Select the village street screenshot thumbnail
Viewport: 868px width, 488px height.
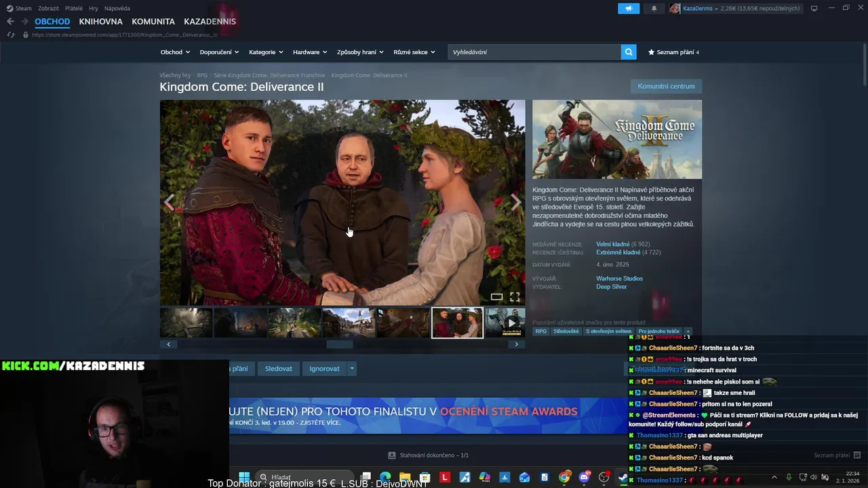pos(349,323)
